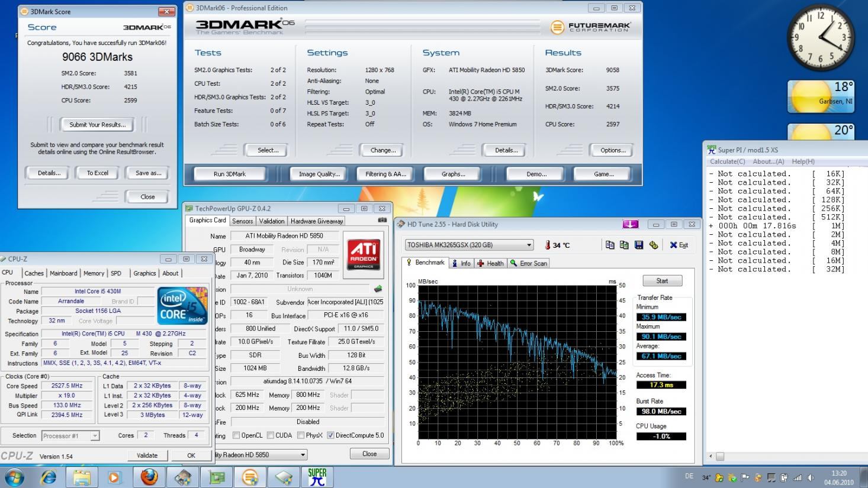Click Submit Your Results button
This screenshot has height=488, width=868.
[98, 125]
